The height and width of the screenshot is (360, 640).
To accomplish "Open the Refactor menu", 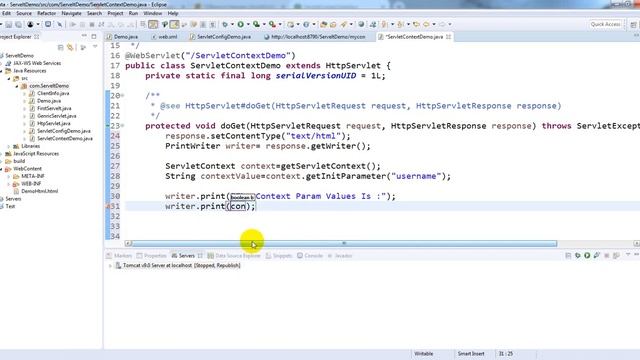I will [x=47, y=13].
